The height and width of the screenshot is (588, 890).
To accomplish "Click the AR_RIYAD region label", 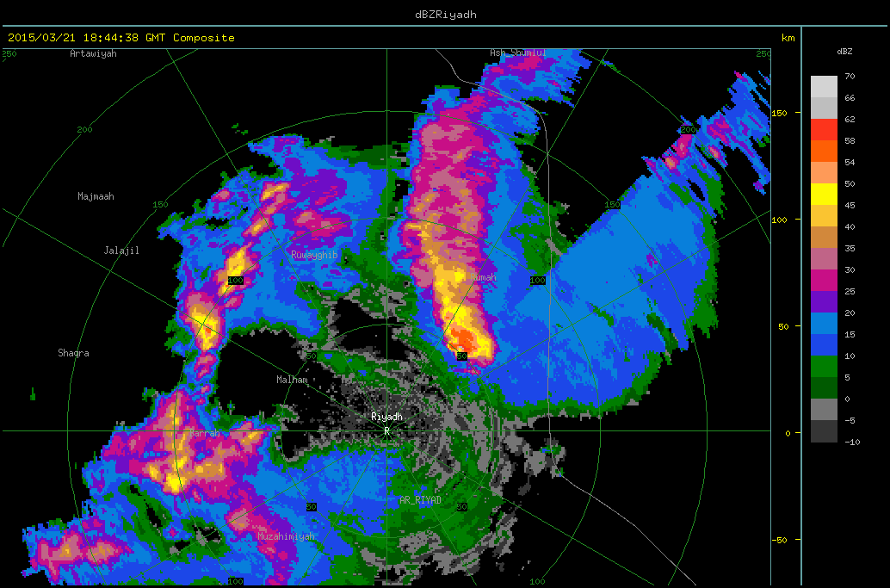I will [420, 500].
